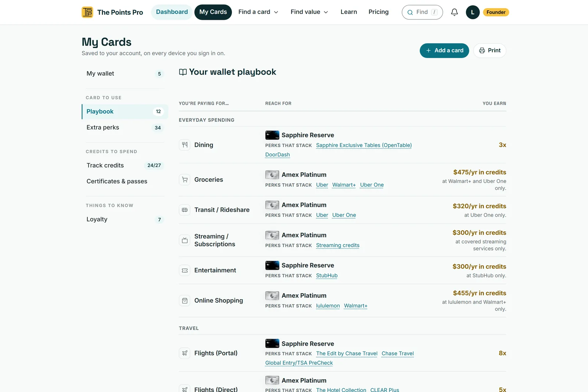The width and height of the screenshot is (588, 392).
Task: Open Track credits section
Action: click(125, 165)
